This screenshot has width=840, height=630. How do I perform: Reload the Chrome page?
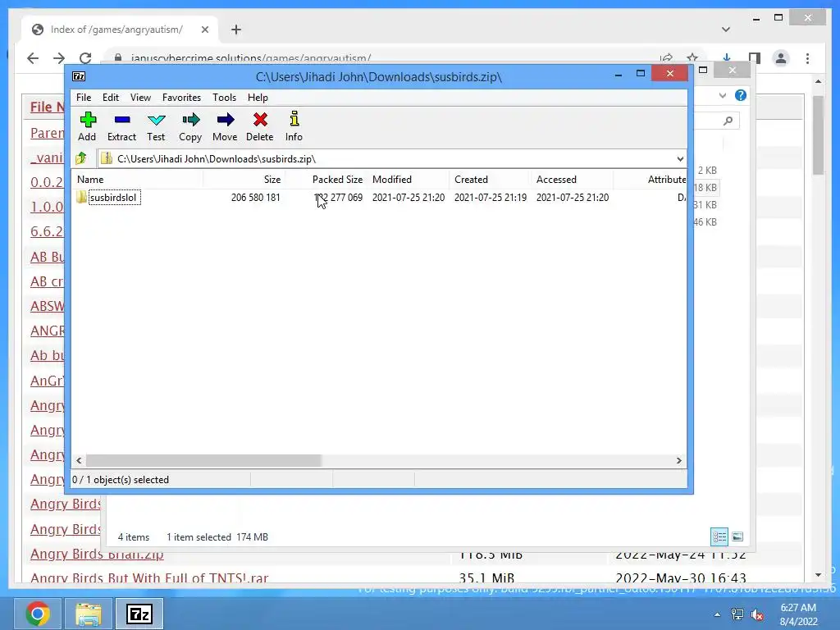coord(85,58)
